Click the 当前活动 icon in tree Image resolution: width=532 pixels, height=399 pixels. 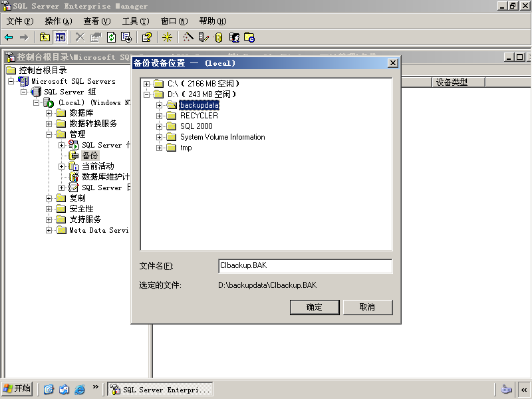click(74, 166)
